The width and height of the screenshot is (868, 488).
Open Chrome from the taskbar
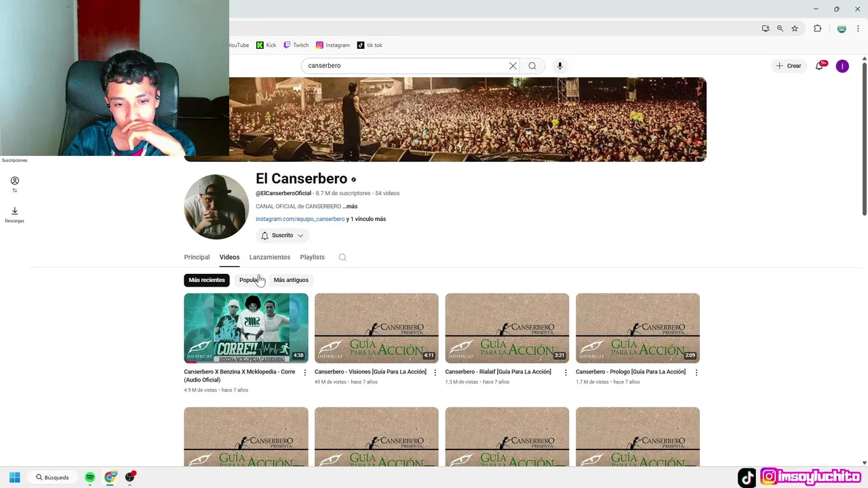(x=110, y=477)
